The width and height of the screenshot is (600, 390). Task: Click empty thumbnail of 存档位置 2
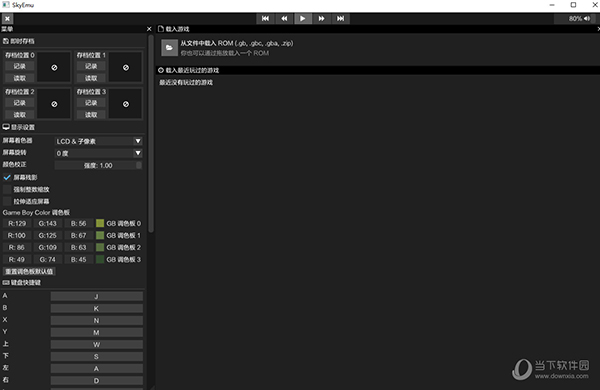(54, 104)
